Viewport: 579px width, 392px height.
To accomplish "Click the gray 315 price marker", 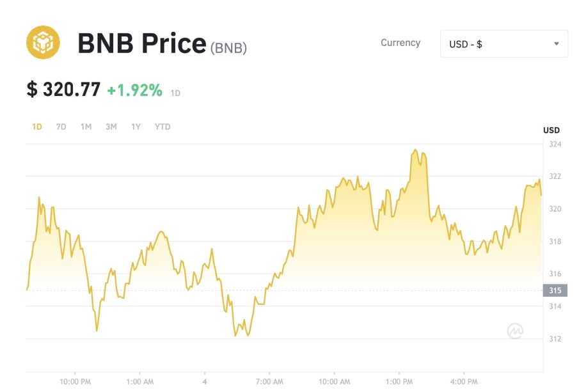I will tap(554, 290).
